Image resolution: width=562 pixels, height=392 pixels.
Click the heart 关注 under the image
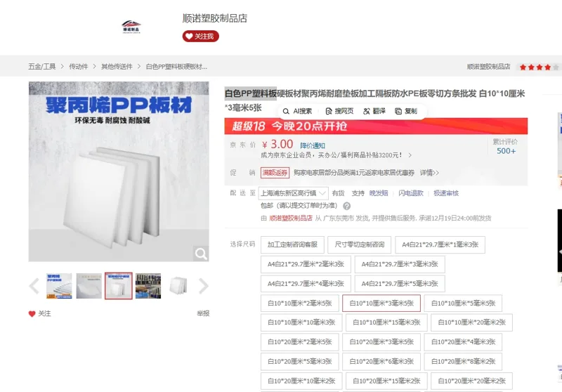[40, 313]
